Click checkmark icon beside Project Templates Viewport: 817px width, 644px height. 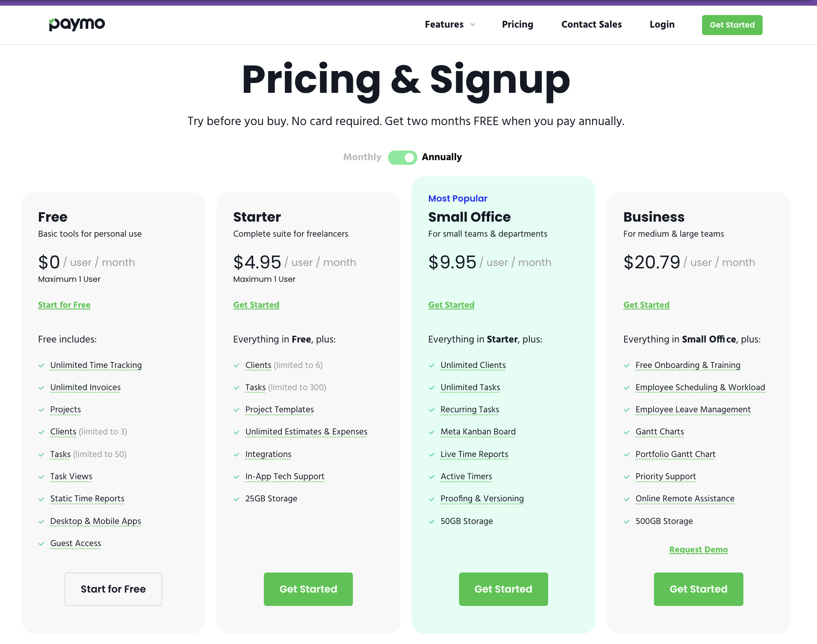[x=237, y=410]
